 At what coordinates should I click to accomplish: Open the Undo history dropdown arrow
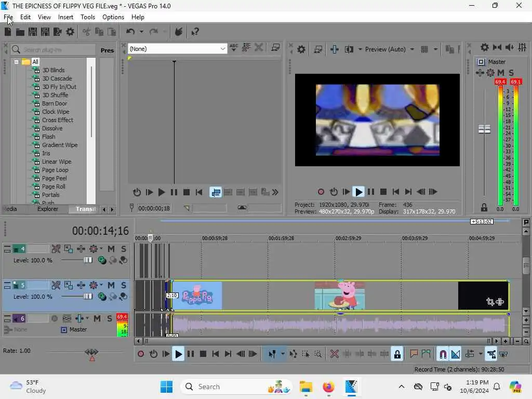coord(141,32)
